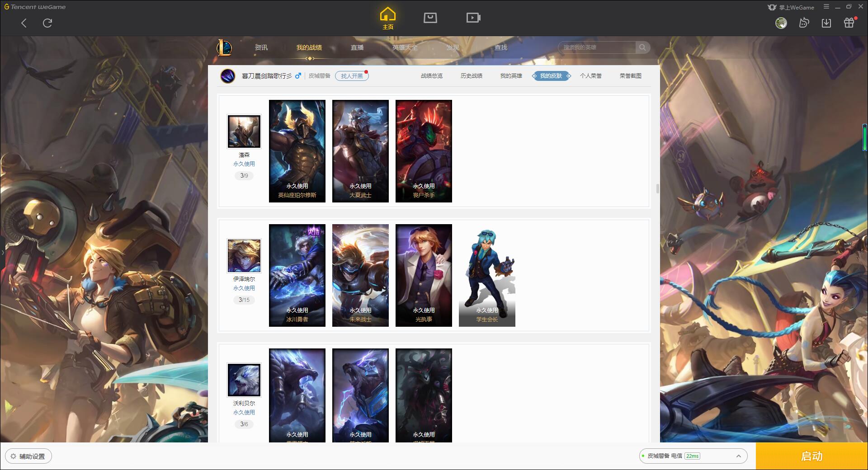This screenshot has width=868, height=470.
Task: Click 永久使用 link under 伊泽瑞尔
Action: (x=244, y=288)
